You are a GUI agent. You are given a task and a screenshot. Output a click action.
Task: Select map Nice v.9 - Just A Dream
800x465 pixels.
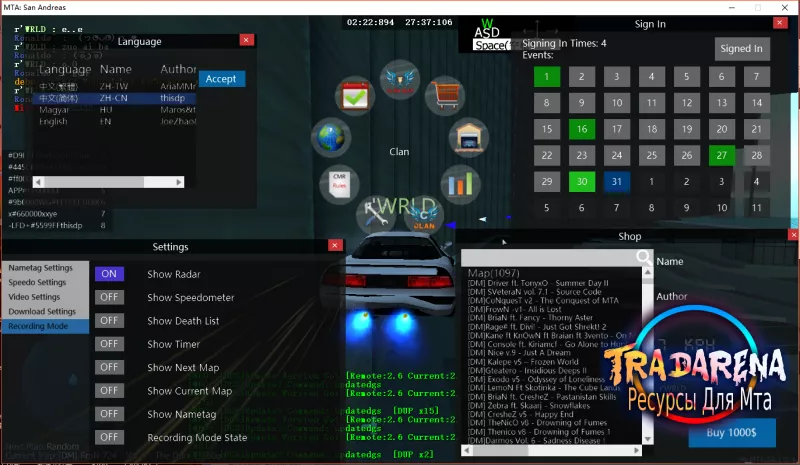pos(519,353)
